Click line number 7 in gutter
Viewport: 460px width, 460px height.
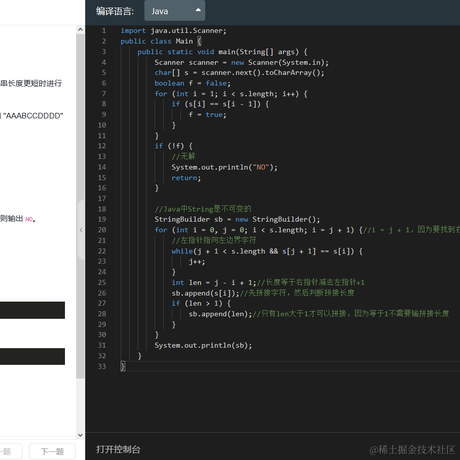[104, 94]
